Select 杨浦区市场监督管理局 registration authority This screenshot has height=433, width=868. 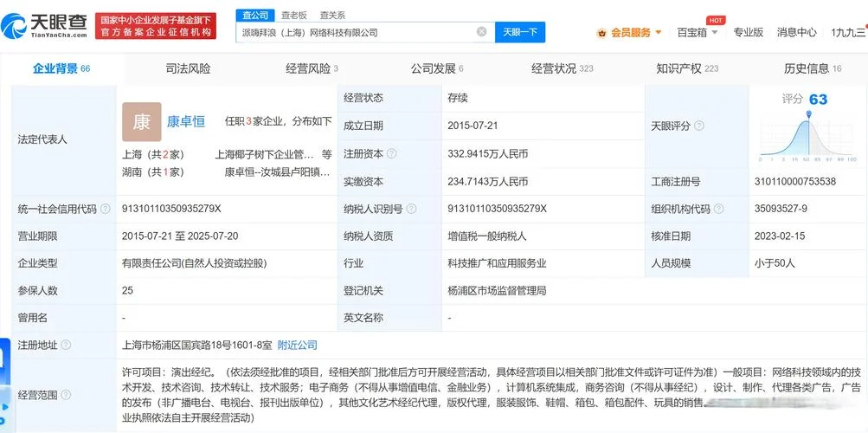(x=497, y=290)
